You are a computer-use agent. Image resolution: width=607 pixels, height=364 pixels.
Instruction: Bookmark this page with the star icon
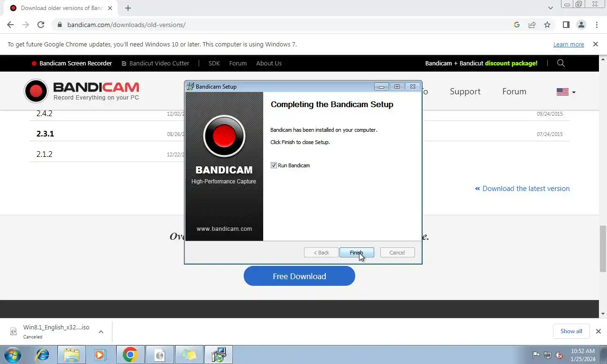point(547,25)
